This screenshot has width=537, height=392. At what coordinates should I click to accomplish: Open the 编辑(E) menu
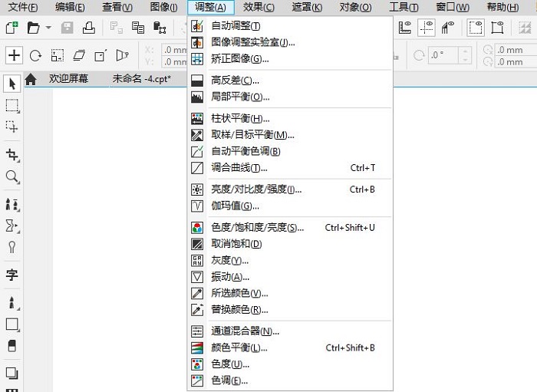(x=70, y=7)
